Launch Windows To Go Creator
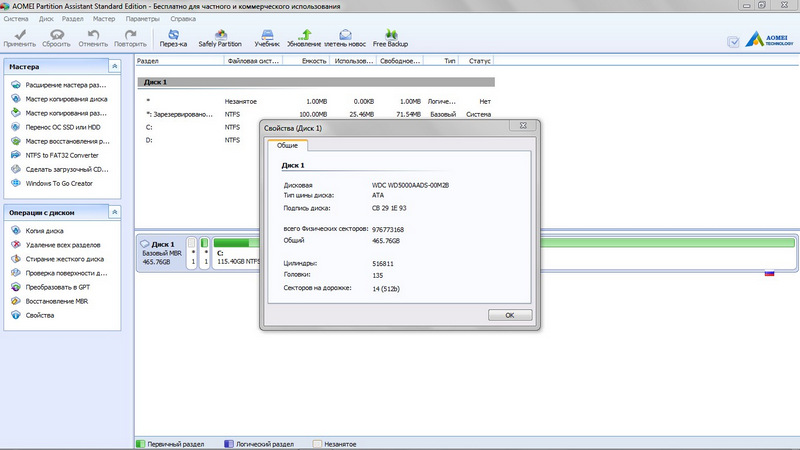The image size is (800, 450). click(59, 183)
